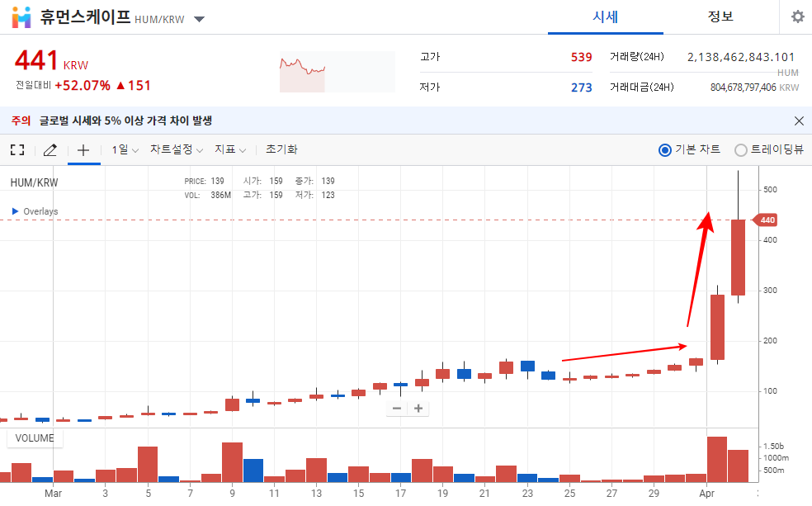Select the pencil drawing tool
812x506 pixels.
click(x=50, y=150)
